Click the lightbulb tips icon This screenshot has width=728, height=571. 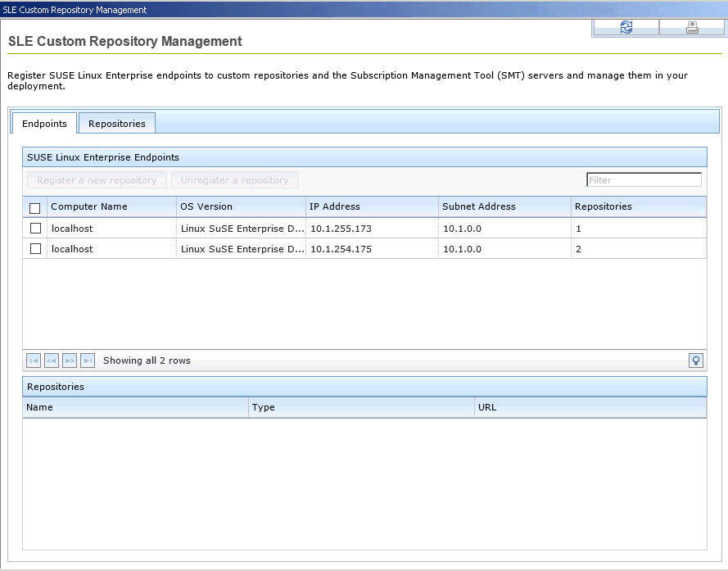click(x=696, y=360)
